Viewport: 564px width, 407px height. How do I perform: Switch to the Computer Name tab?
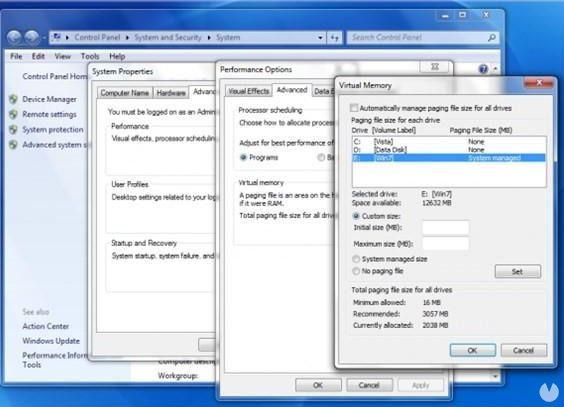[125, 93]
